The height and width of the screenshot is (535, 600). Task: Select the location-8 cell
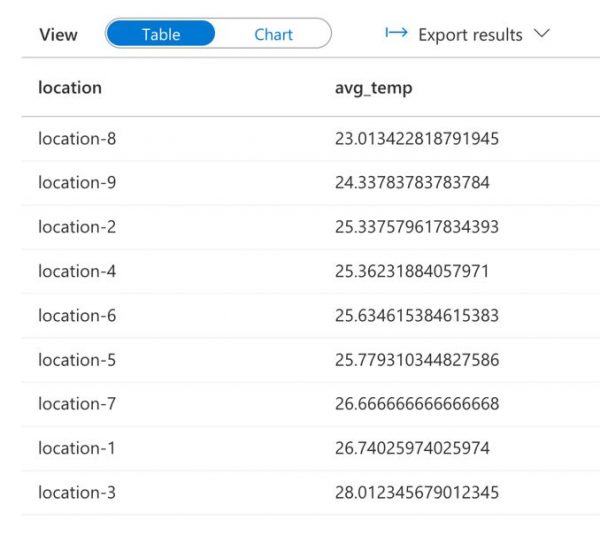click(x=77, y=139)
